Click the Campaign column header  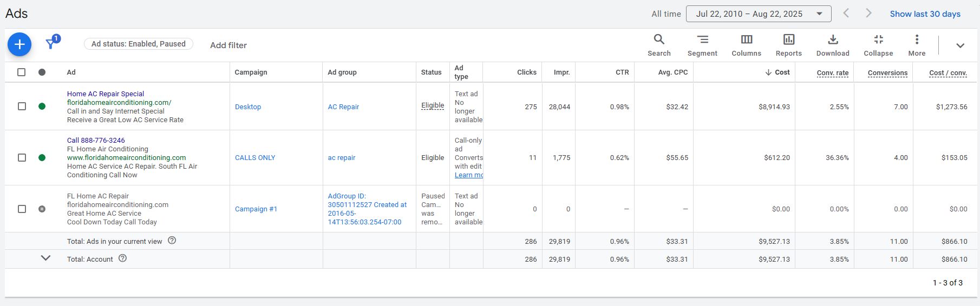click(251, 72)
